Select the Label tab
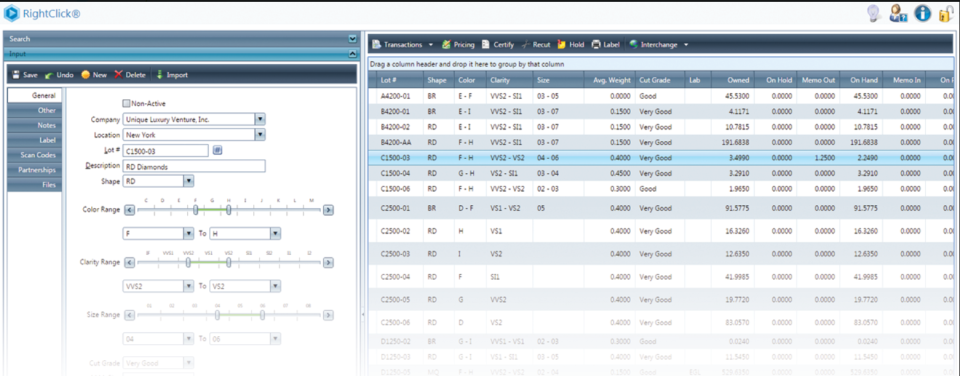 click(34, 140)
